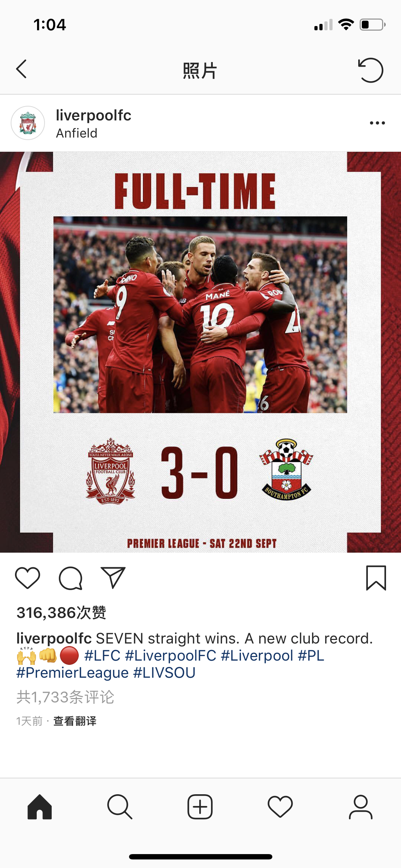
Task: Tap 查看翻译 to see translation
Action: point(75,721)
